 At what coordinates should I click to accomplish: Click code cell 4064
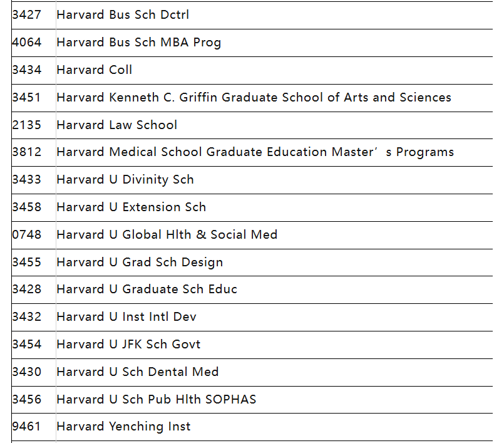27,43
